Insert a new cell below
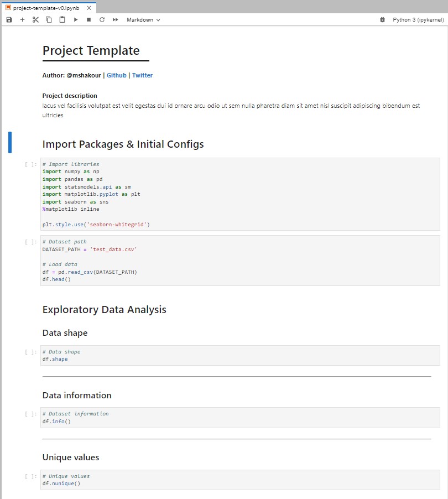This screenshot has width=448, height=499. coord(22,19)
